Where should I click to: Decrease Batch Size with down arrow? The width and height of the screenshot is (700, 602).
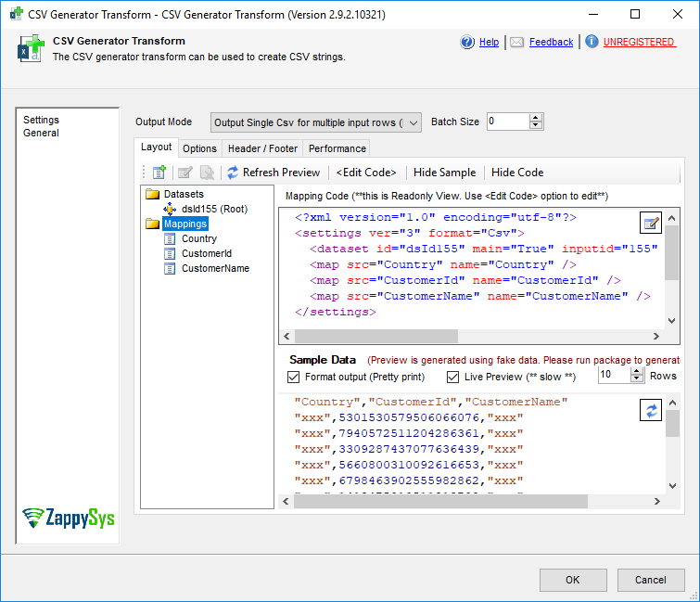(x=535, y=125)
